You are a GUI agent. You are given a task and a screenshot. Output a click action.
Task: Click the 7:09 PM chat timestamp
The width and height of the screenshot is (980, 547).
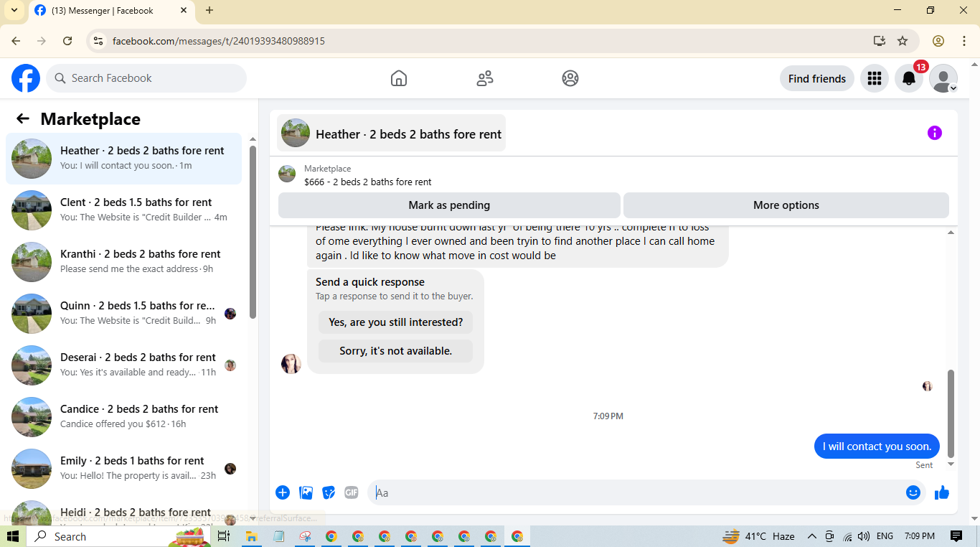point(608,416)
